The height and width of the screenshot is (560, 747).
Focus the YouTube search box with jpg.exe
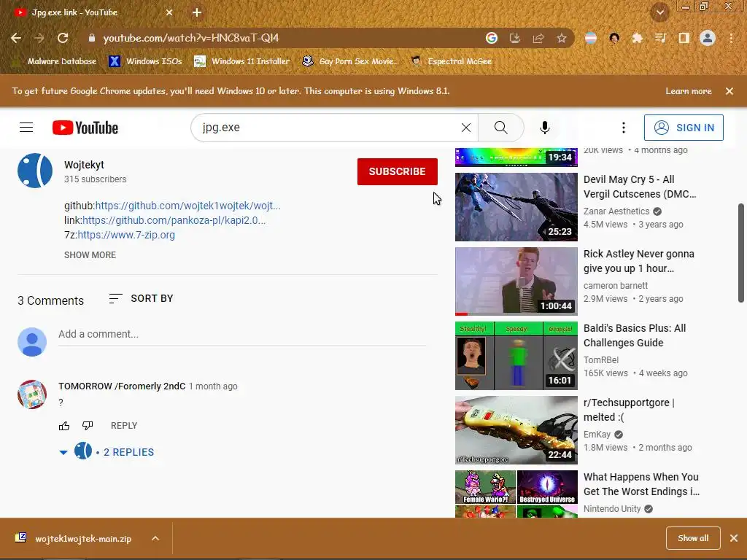(329, 128)
